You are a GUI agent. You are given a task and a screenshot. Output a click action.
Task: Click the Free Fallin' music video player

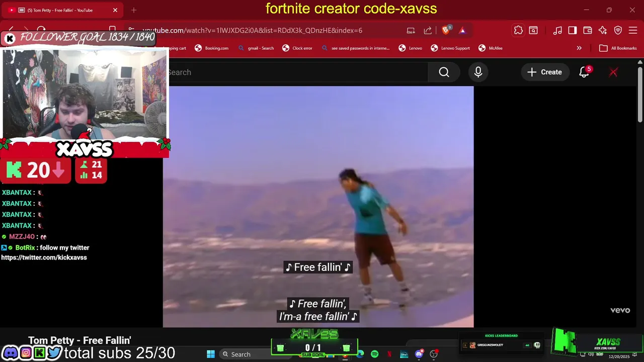(318, 207)
